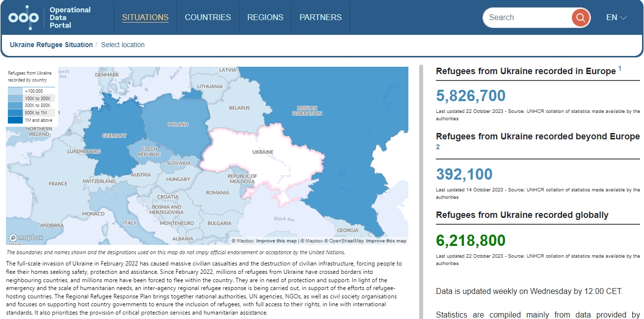
Task: Click the first Improve this map link
Action: tap(276, 241)
